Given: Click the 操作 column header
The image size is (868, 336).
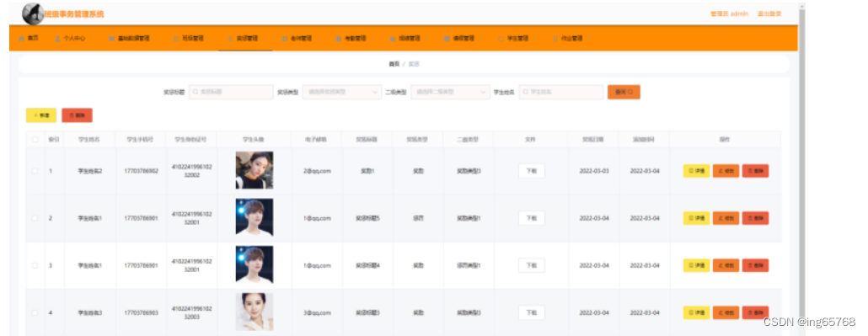Looking at the screenshot, I should click(x=725, y=140).
